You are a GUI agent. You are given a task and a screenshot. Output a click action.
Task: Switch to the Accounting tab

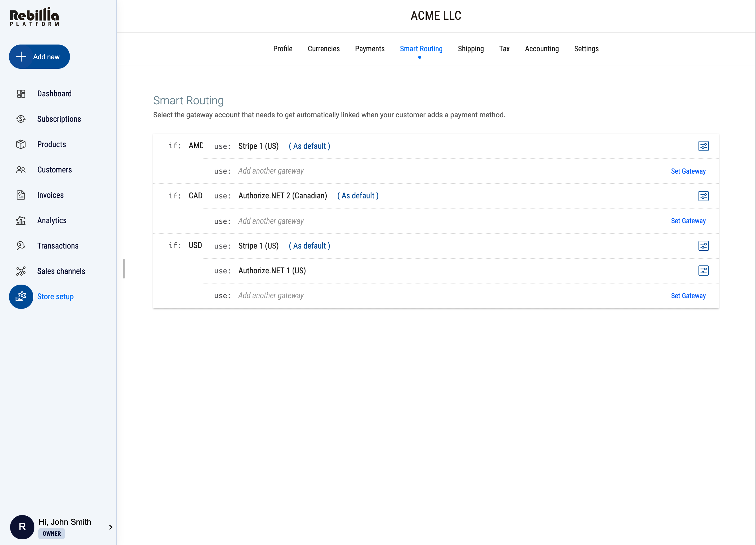point(542,49)
